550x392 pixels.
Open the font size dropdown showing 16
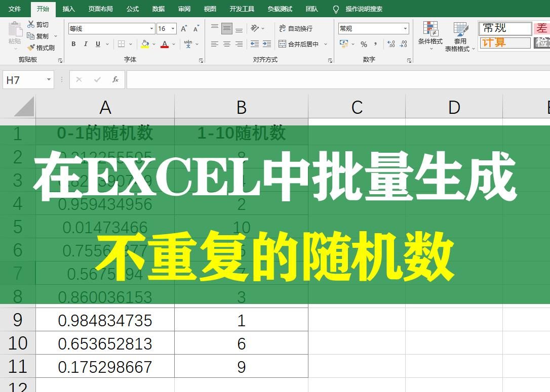(x=173, y=29)
